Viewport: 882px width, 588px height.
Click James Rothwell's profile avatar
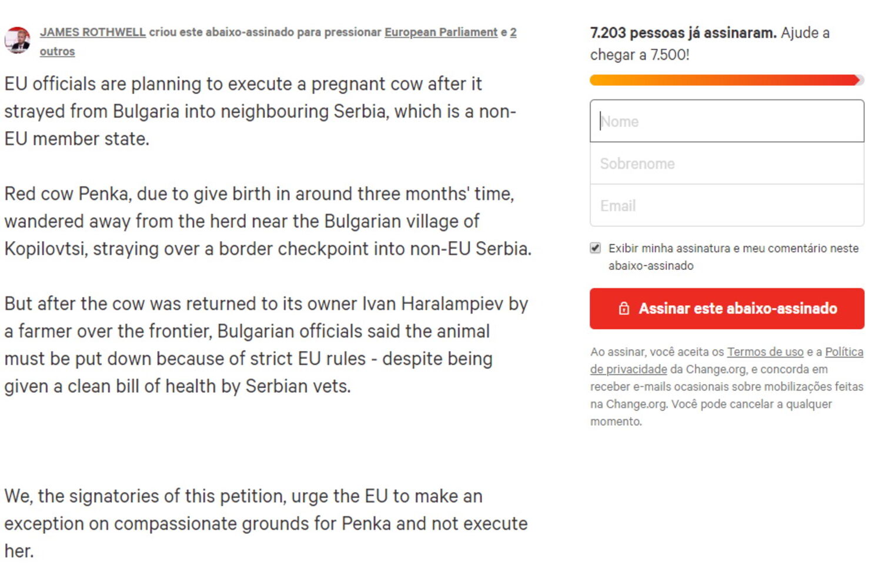18,40
